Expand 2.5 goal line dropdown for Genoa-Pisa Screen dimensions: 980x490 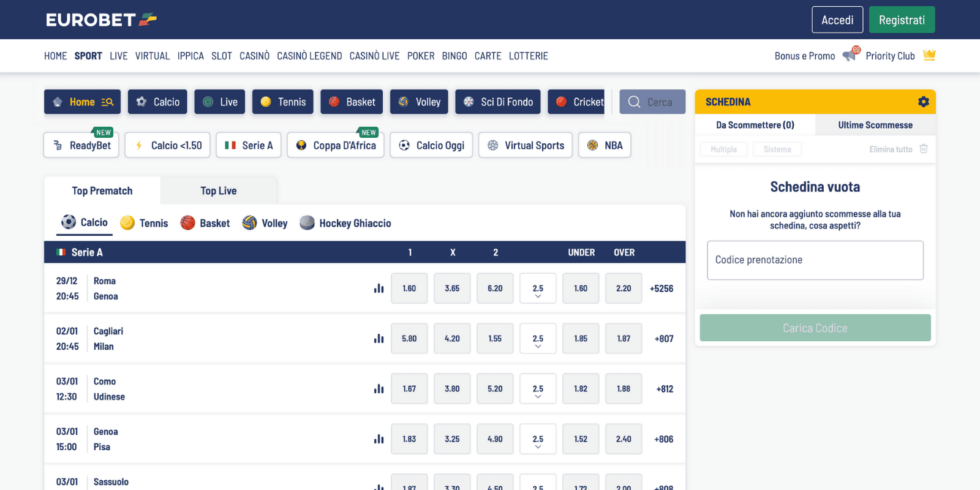538,439
